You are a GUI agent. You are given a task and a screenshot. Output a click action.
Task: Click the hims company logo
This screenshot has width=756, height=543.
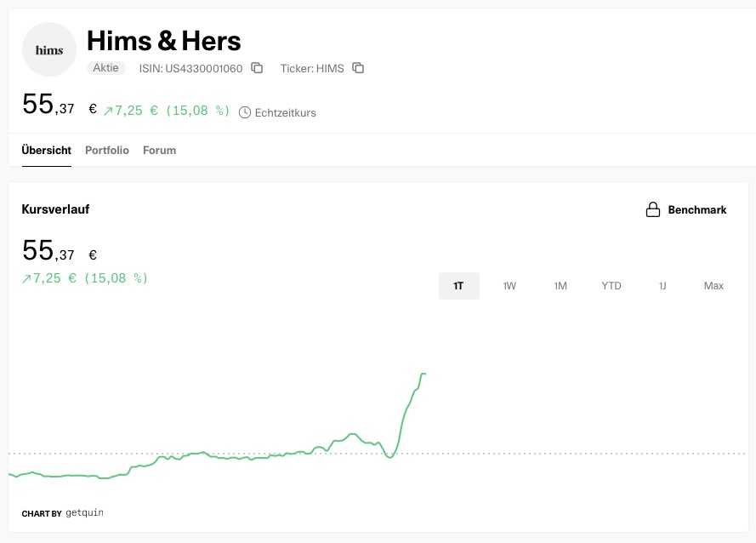[x=49, y=49]
